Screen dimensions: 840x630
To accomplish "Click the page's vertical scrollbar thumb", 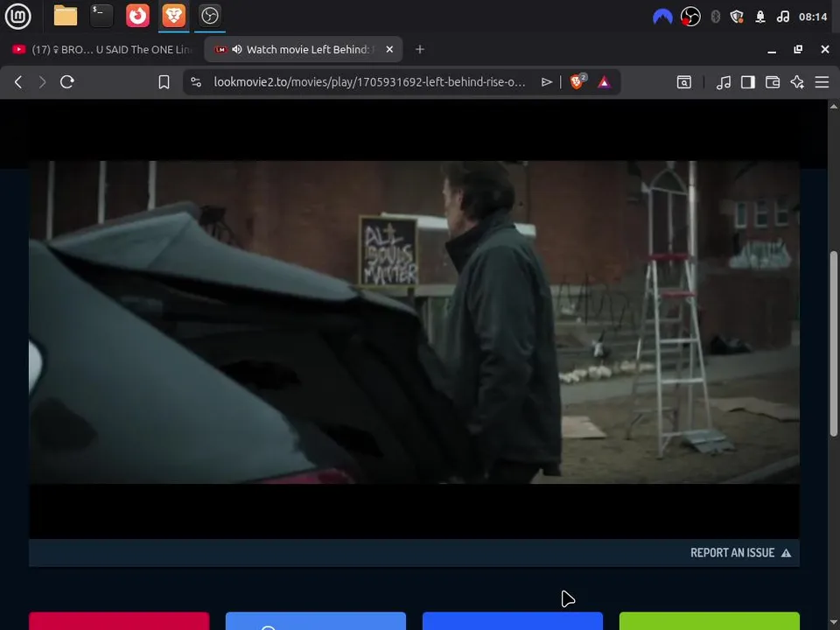I will (834, 343).
